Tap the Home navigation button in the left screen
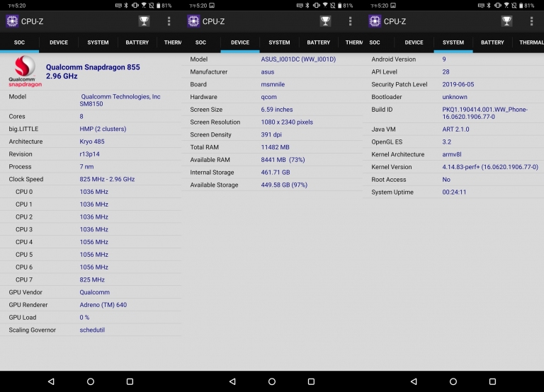Screen dimensions: 544x392 (x=91, y=381)
